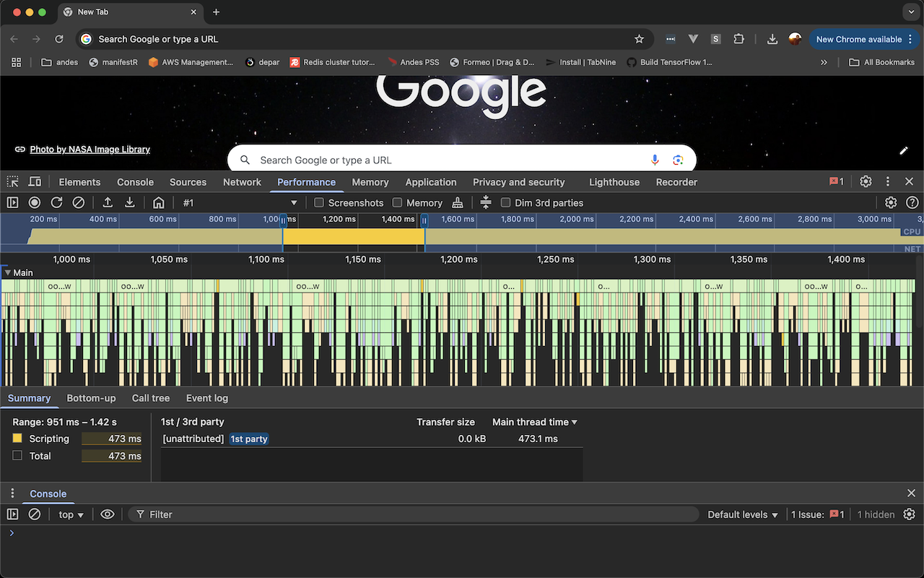The image size is (924, 578).
Task: Open the JavaScript context top dropdown
Action: coord(71,514)
